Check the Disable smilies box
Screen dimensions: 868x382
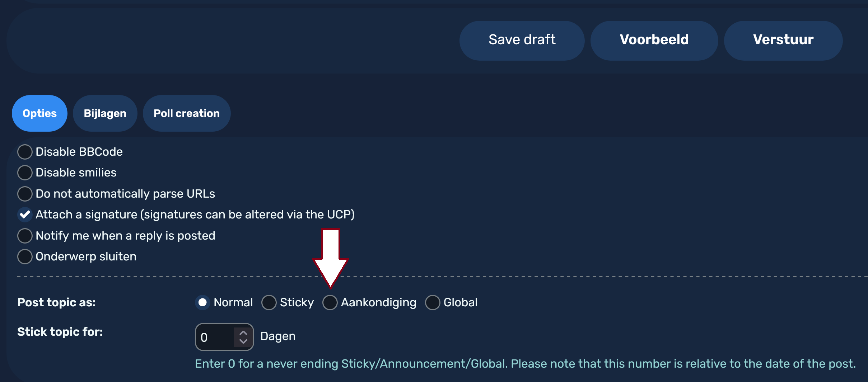pos(24,173)
